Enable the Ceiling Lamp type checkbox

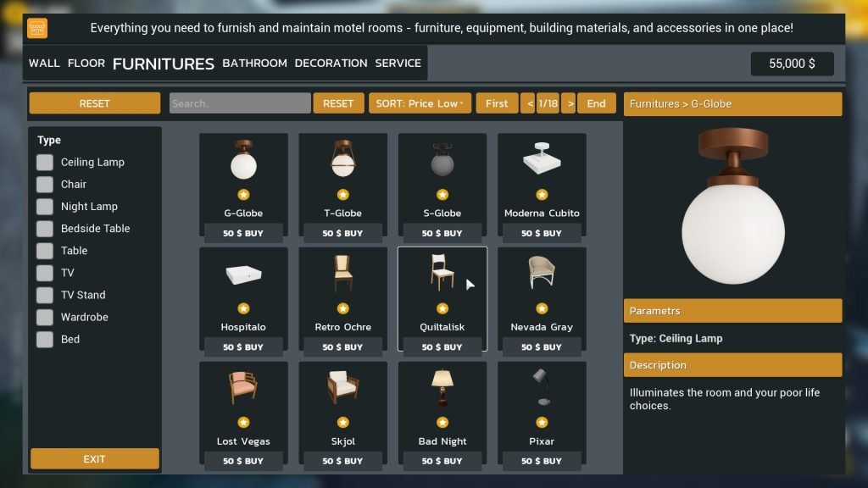(44, 162)
